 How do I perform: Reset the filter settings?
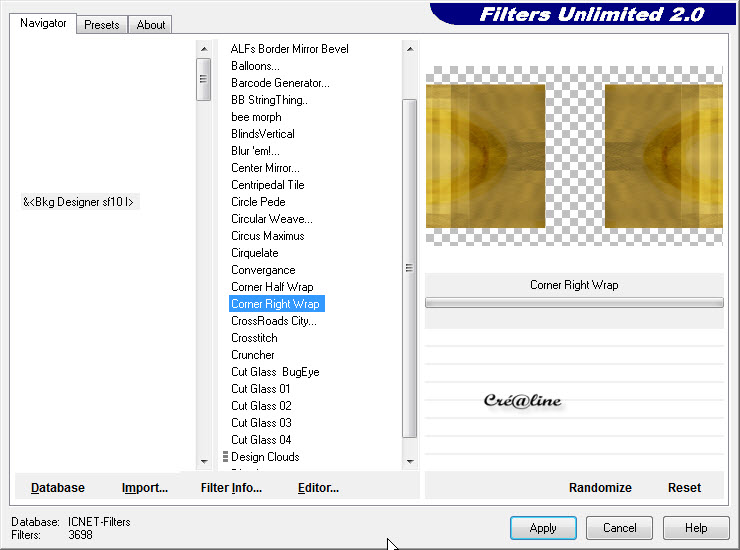684,488
